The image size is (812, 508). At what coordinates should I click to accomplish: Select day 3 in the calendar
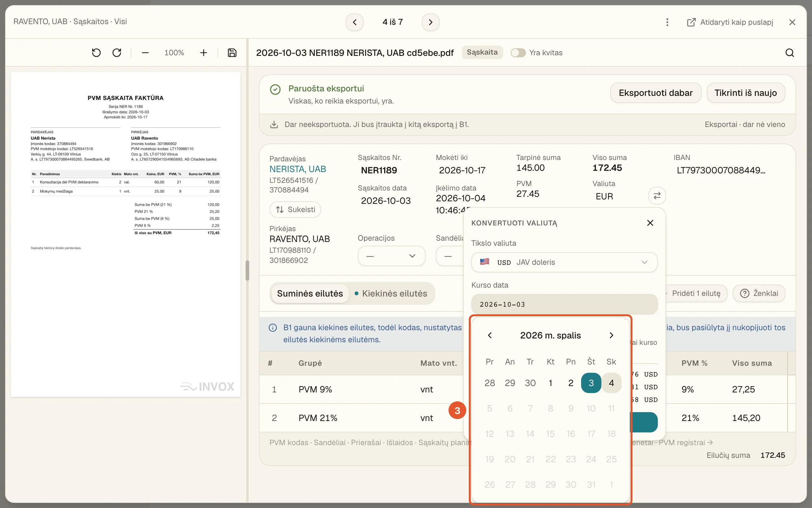coord(591,383)
